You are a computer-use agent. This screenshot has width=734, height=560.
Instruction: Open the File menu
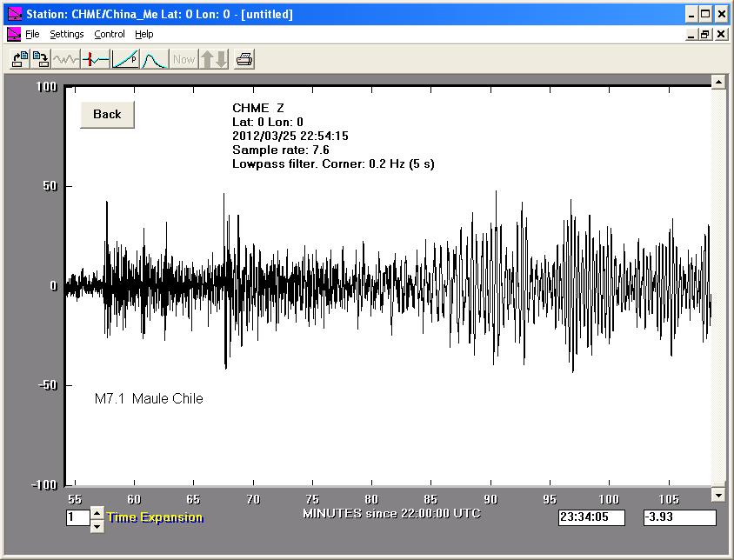pos(32,34)
